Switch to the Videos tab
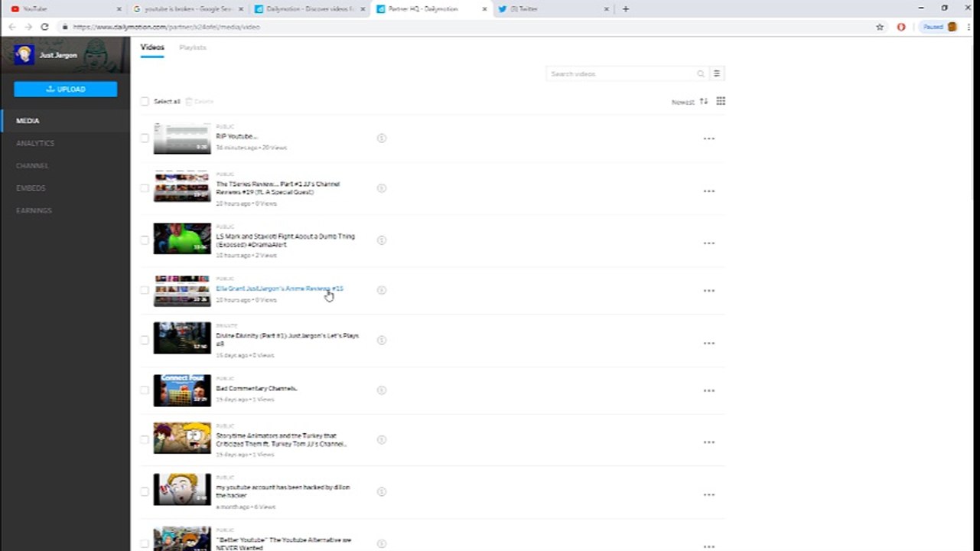980x551 pixels. tap(152, 47)
